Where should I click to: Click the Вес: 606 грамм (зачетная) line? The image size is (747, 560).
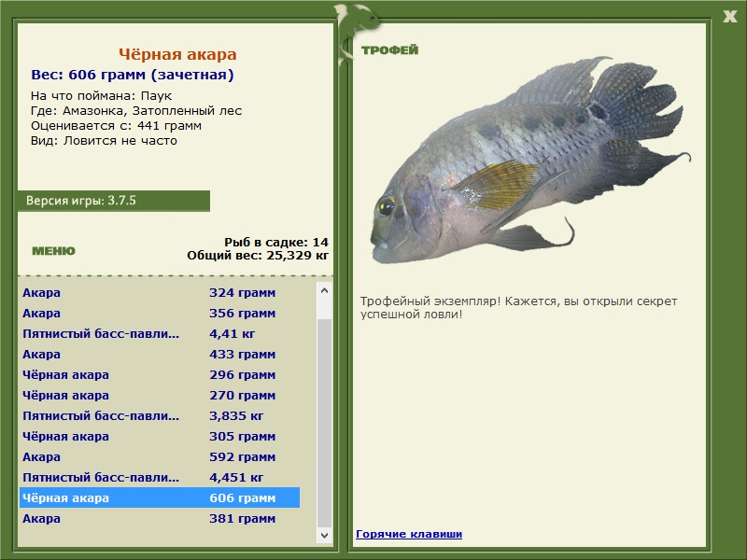133,75
